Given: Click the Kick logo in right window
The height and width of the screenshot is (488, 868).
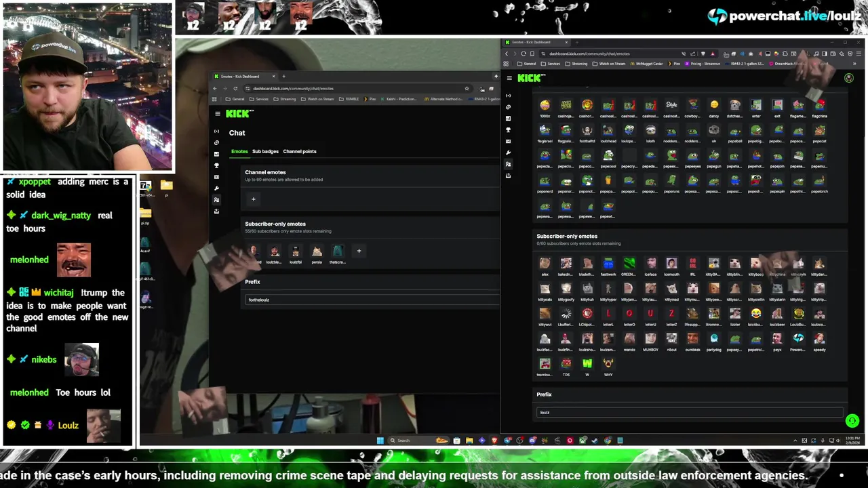Looking at the screenshot, I should pyautogui.click(x=531, y=78).
